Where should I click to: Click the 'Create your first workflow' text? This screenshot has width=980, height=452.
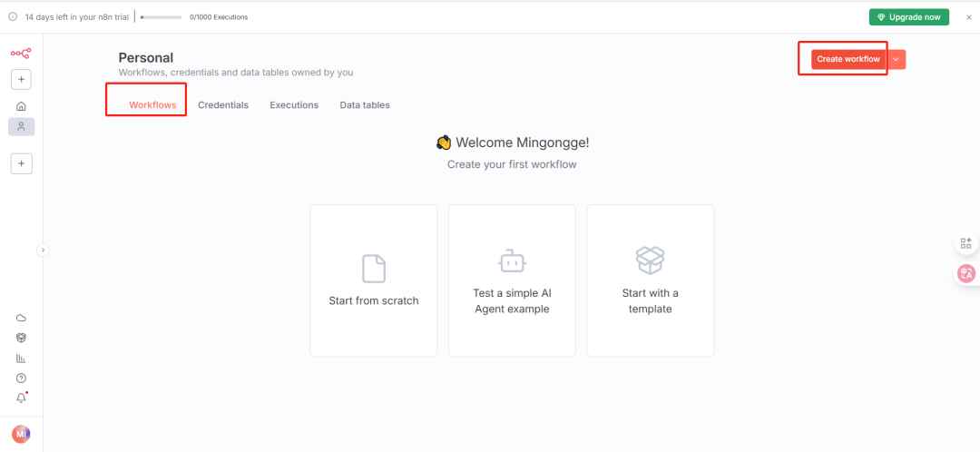click(512, 165)
